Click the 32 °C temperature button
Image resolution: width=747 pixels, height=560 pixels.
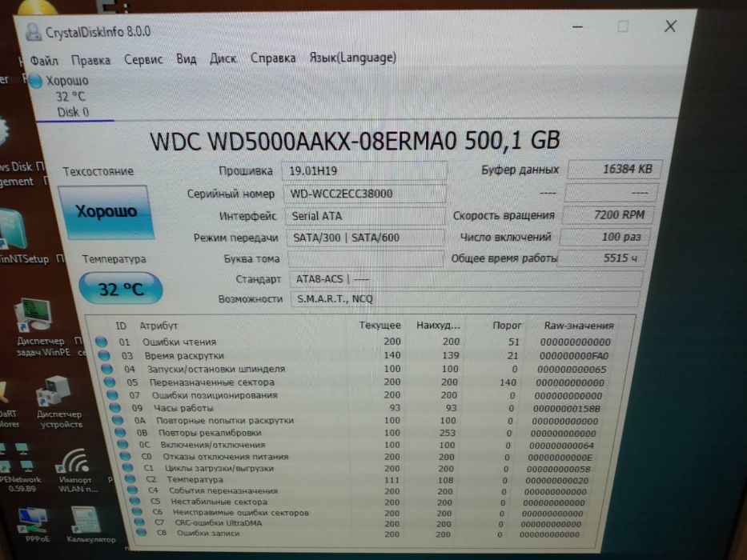pyautogui.click(x=121, y=289)
